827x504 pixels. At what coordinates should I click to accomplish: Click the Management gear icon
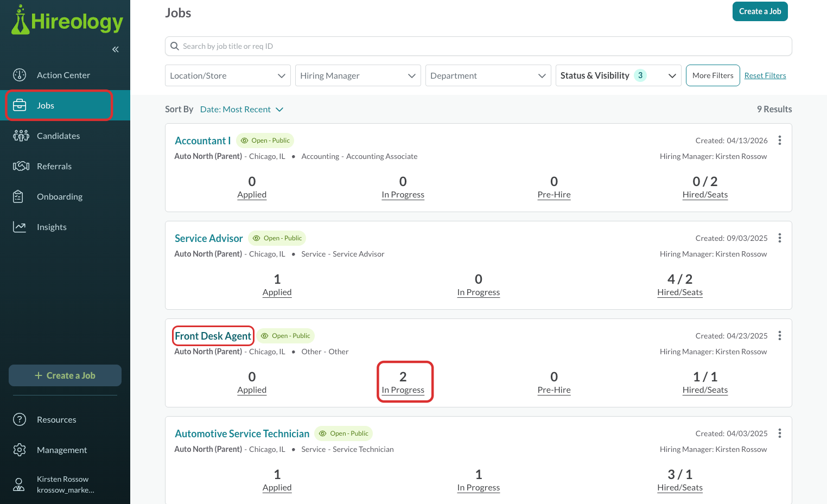click(x=20, y=450)
